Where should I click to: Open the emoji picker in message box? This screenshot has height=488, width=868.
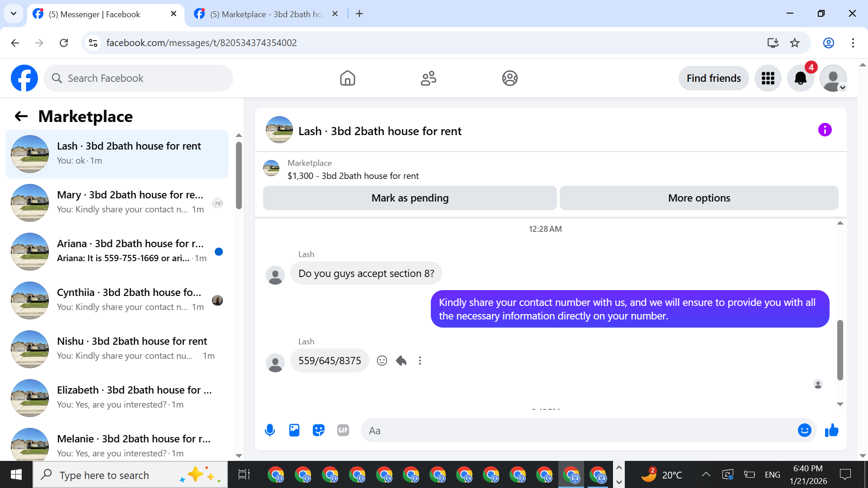[804, 430]
